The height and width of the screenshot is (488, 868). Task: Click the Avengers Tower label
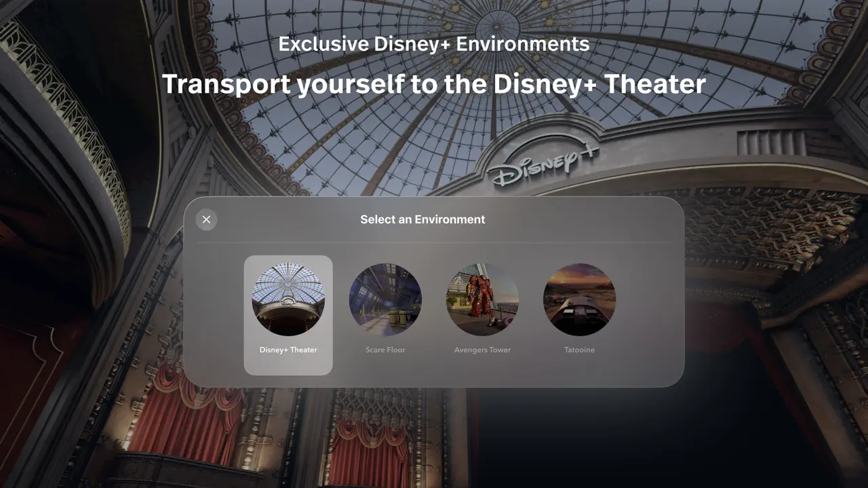[x=482, y=350]
